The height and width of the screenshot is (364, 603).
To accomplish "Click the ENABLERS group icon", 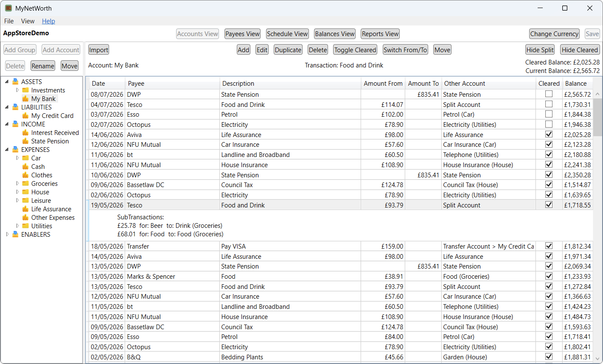I will tap(16, 234).
